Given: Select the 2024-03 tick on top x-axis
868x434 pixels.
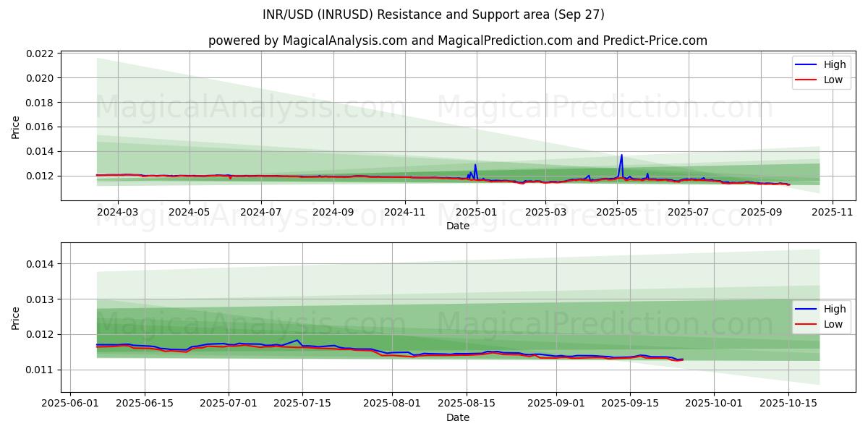Looking at the screenshot, I should click(118, 212).
